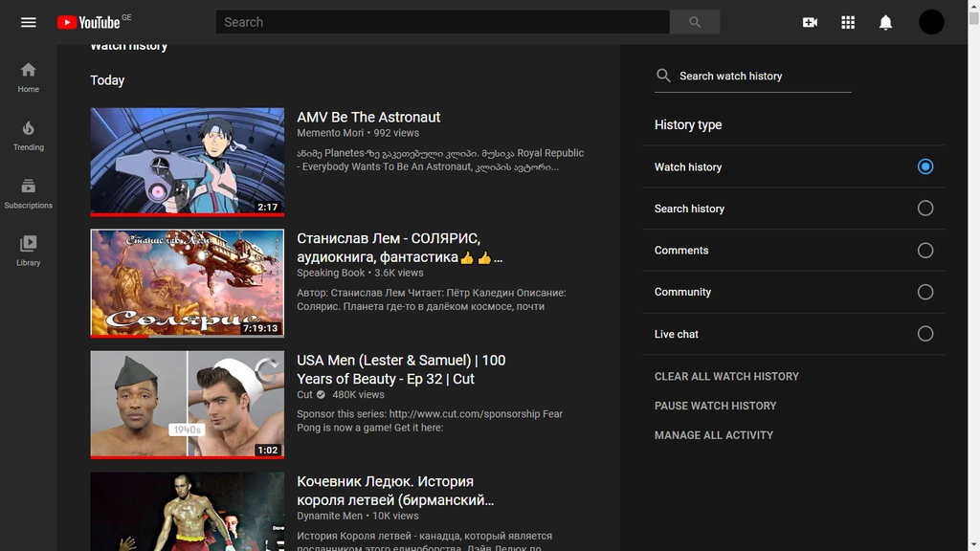The height and width of the screenshot is (551, 980).
Task: Click the watch history search magnifier icon
Action: coord(663,76)
